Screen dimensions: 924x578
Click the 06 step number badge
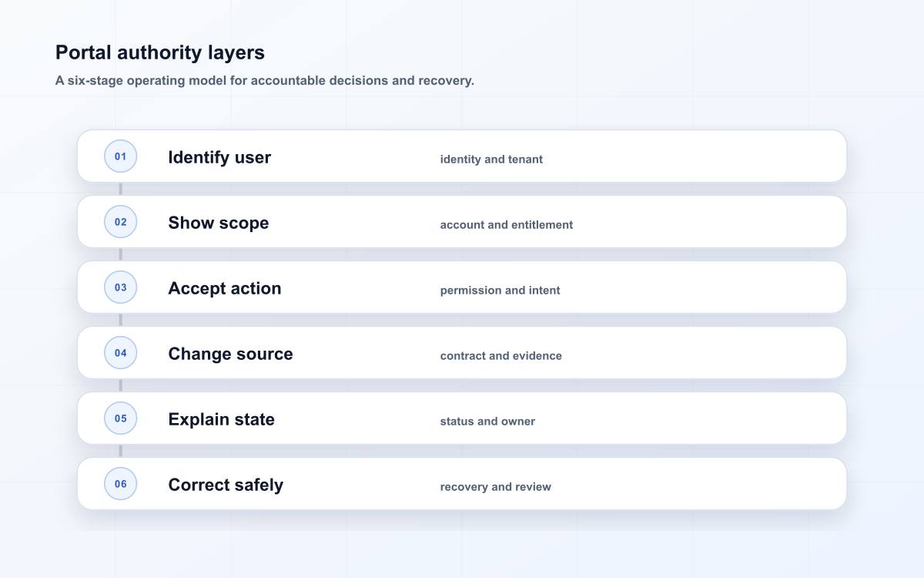point(120,484)
